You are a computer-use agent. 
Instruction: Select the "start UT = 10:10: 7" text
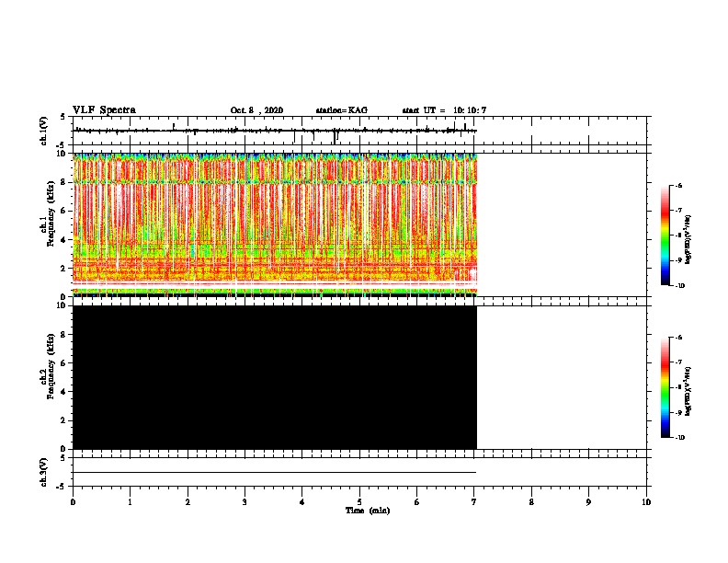pos(444,110)
